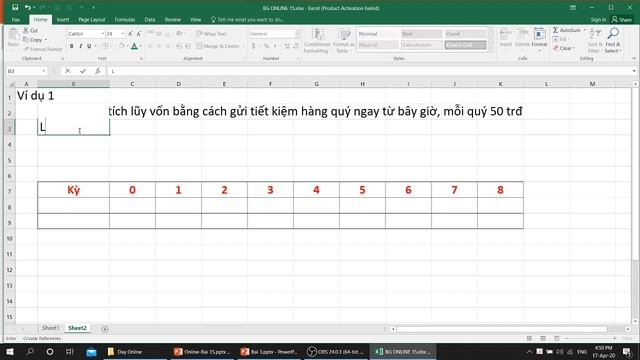Apply the Bad cell style
This screenshot has width=640, height=360.
421,34
